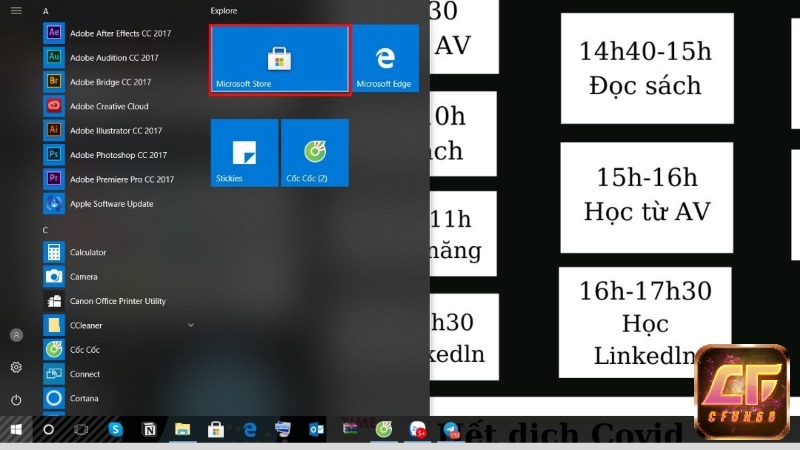Click the Microsoft Store tile
The image size is (800, 450).
click(280, 59)
